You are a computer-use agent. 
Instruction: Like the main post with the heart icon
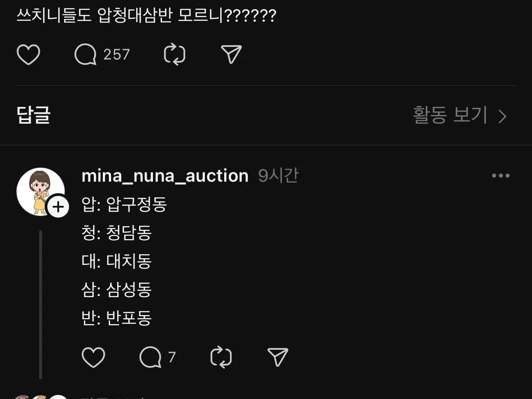click(x=28, y=55)
